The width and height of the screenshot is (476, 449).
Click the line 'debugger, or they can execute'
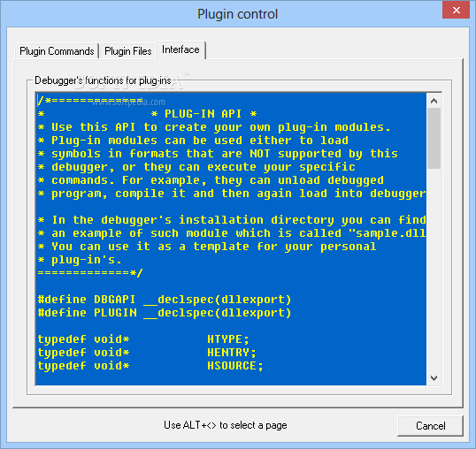196,167
